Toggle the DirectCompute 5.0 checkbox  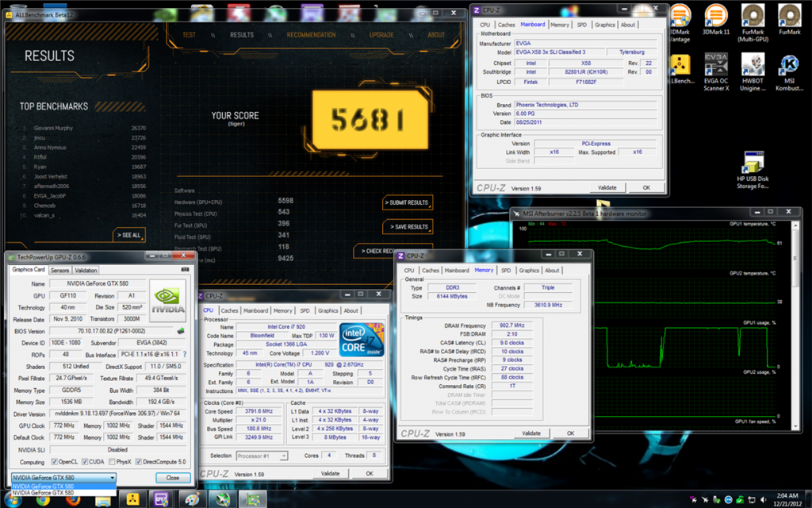[138, 461]
